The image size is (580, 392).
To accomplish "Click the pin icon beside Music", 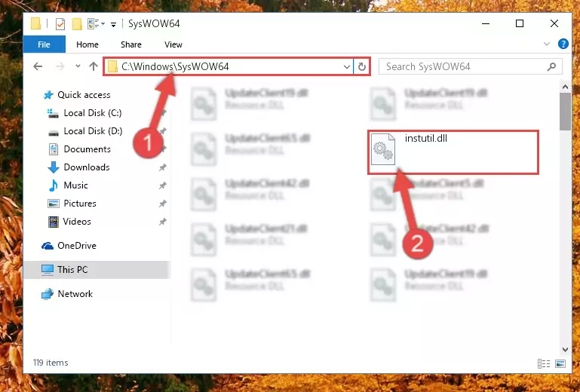I will pos(162,185).
